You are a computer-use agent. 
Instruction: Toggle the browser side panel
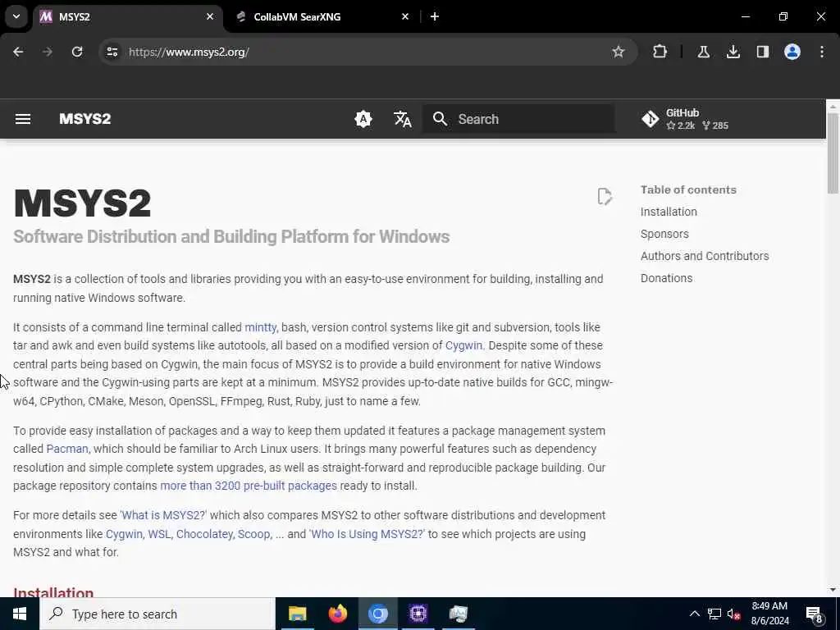762,52
